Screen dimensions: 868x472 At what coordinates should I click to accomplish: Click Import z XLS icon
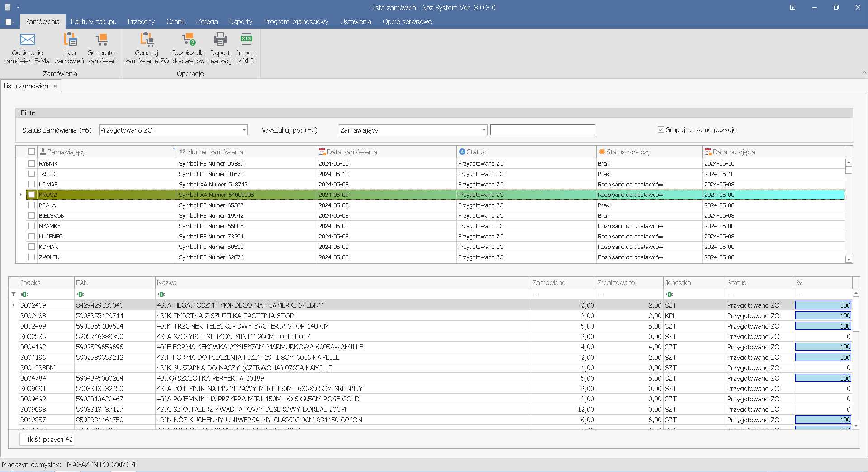[x=246, y=40]
